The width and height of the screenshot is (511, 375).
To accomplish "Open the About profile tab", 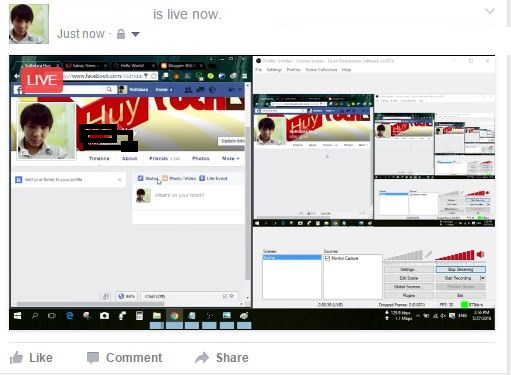I will point(129,158).
